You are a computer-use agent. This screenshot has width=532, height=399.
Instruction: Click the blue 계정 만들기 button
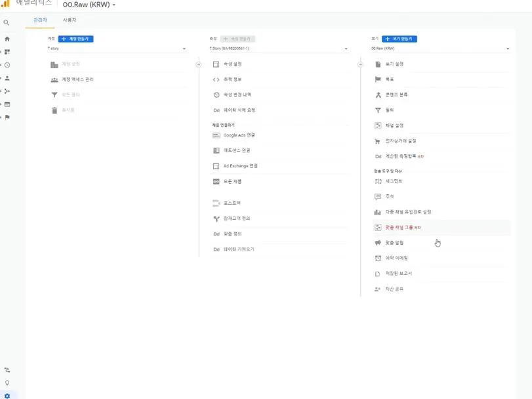(75, 39)
